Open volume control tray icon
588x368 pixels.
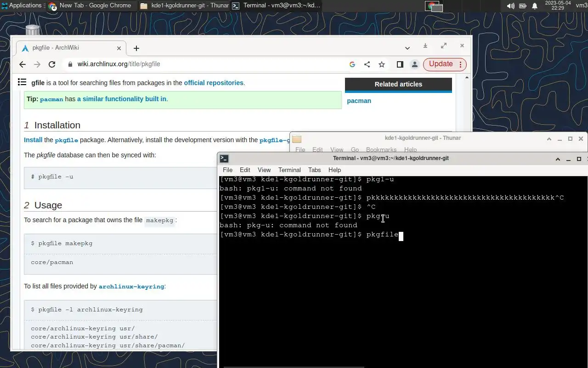click(510, 6)
